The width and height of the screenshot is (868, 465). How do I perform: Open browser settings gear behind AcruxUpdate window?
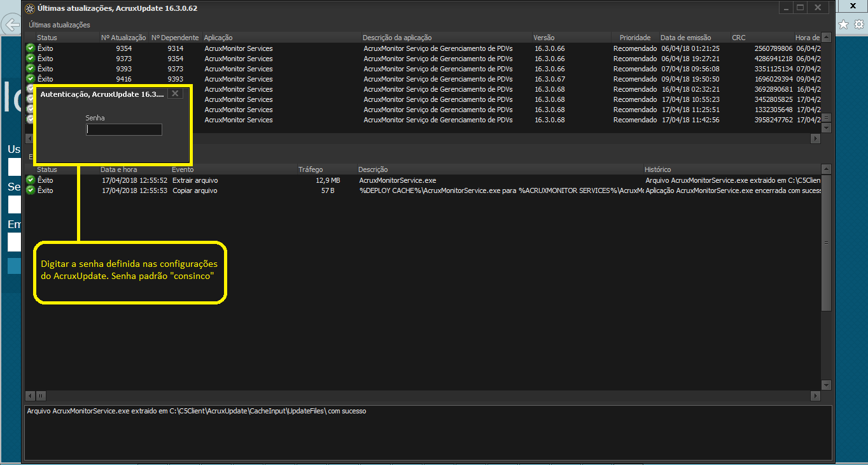(860, 24)
